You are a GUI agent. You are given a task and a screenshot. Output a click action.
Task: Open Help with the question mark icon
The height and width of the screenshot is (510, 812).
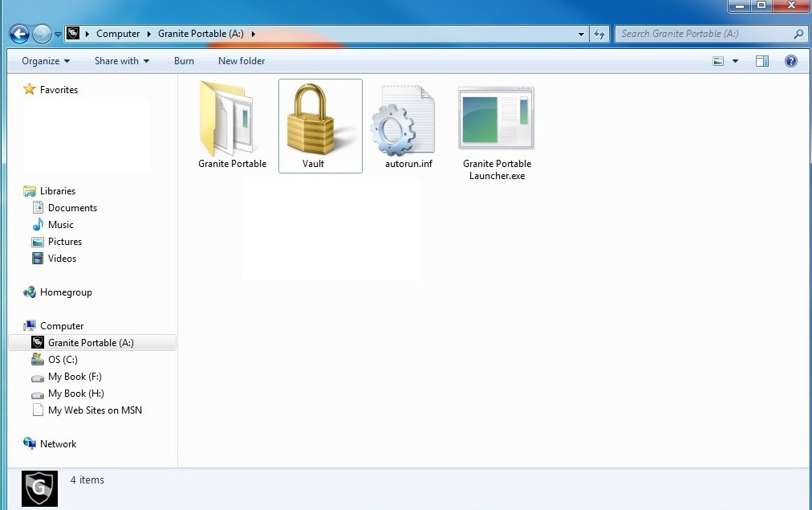[791, 61]
